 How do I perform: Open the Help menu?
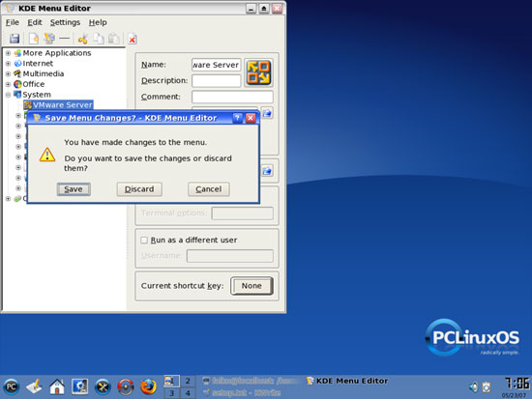[x=98, y=22]
